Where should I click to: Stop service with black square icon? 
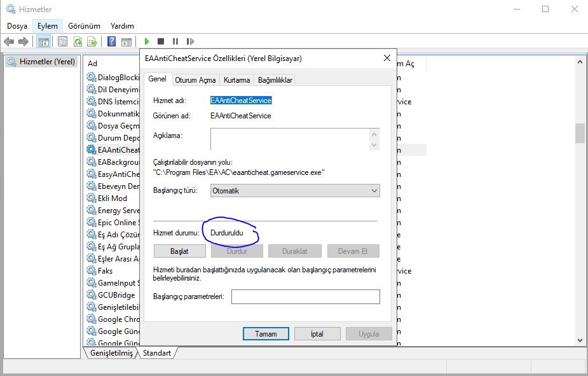[x=161, y=41]
